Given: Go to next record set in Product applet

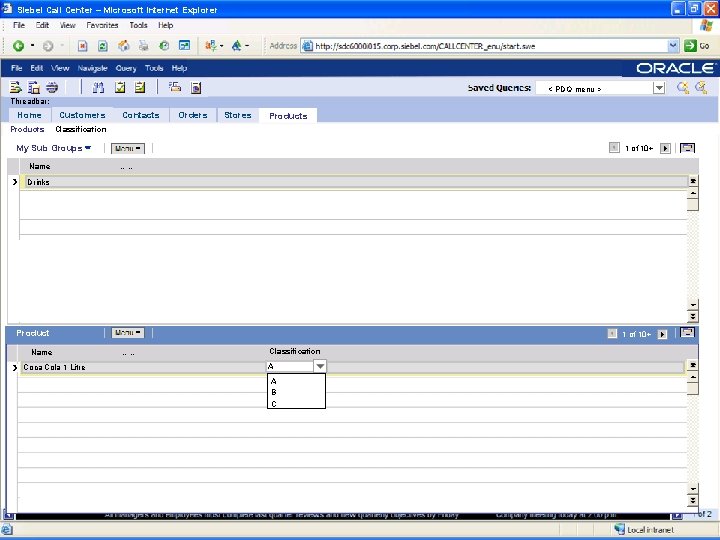Looking at the screenshot, I should 662,334.
